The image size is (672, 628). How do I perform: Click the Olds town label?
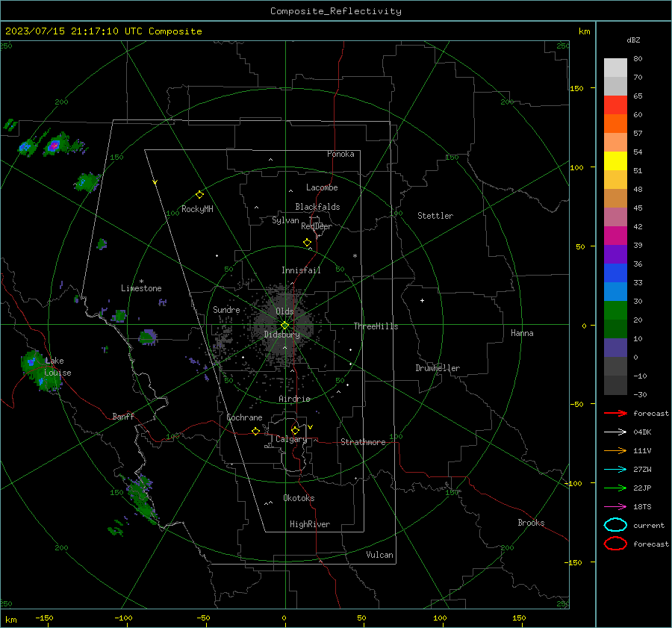[x=284, y=311]
